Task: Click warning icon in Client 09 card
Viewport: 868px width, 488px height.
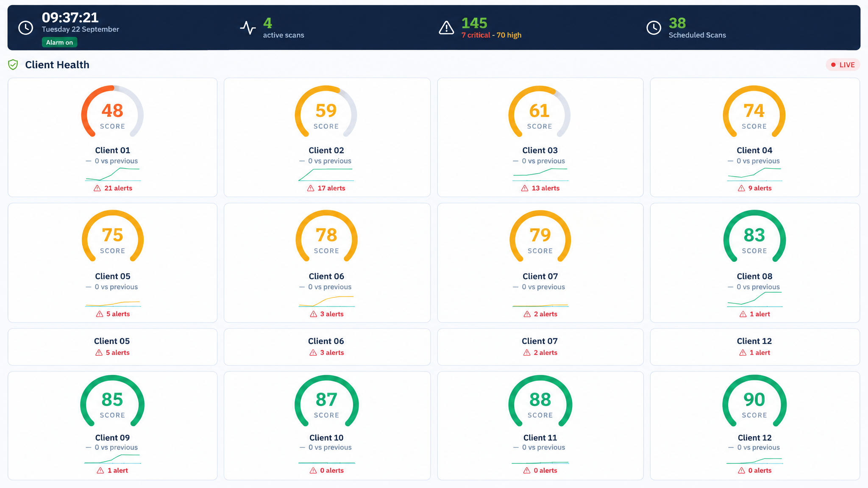Action: tap(100, 471)
